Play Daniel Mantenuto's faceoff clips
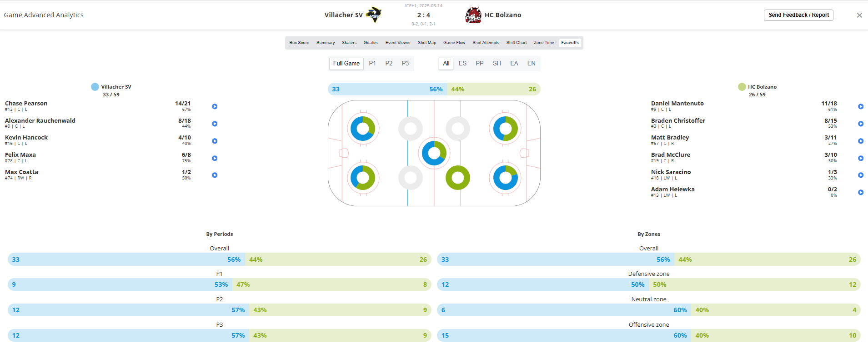Viewport: 868px width, 349px height. click(860, 106)
